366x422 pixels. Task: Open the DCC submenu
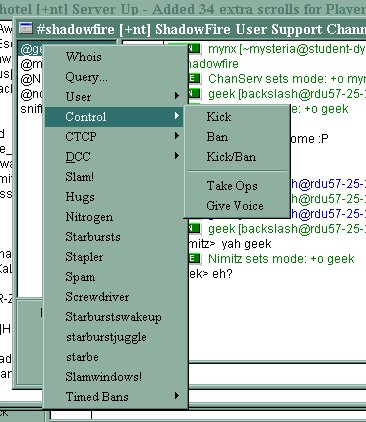113,157
